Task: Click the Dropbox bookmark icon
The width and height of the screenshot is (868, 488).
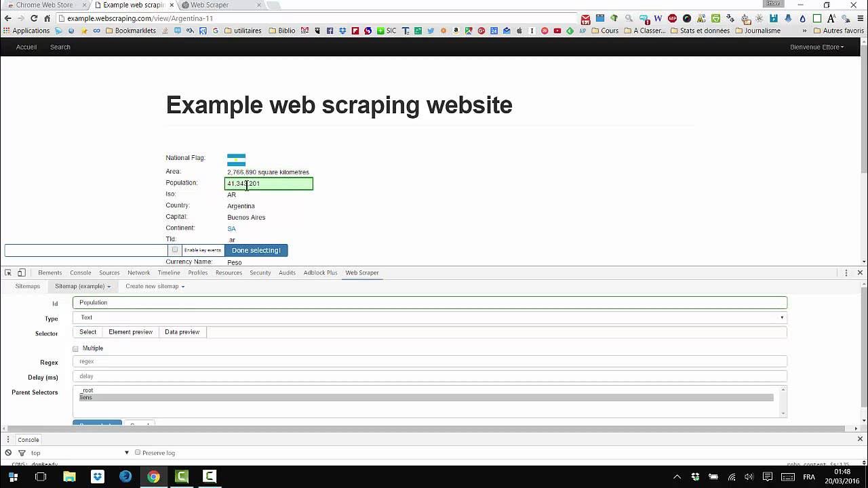Action: tap(342, 30)
